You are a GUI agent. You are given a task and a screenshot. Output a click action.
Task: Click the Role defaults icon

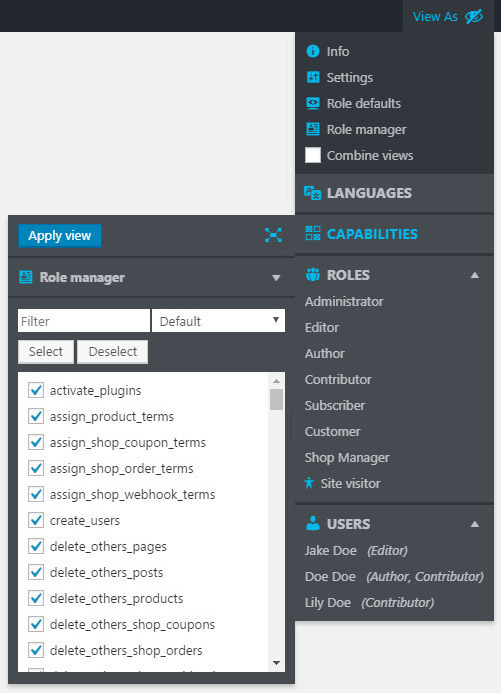click(x=313, y=103)
